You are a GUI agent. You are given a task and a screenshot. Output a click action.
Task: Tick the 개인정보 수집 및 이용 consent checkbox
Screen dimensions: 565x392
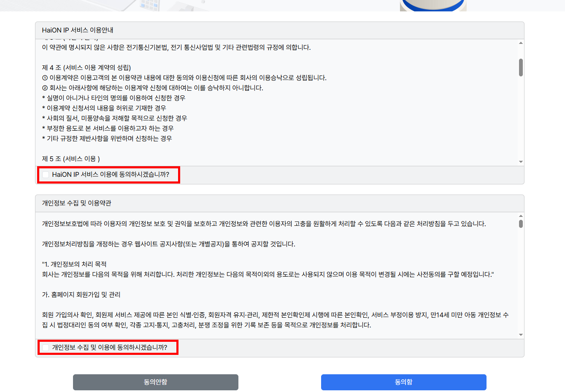[46, 348]
